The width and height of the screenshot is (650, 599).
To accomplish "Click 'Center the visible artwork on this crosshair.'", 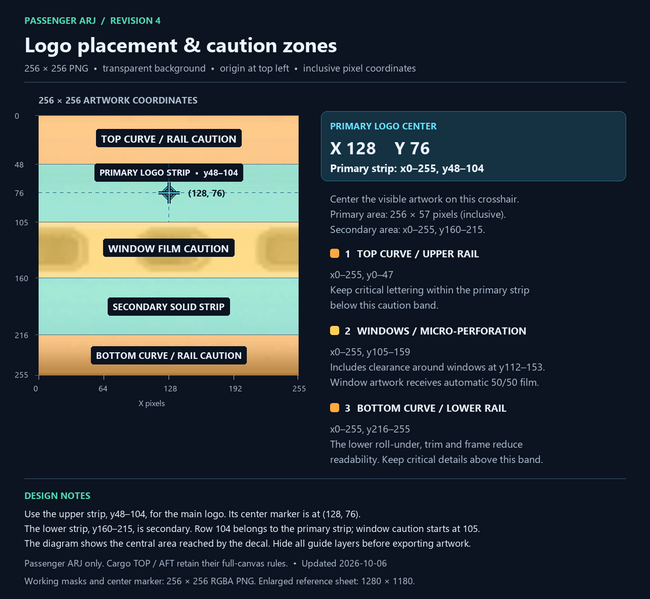I will tap(424, 199).
